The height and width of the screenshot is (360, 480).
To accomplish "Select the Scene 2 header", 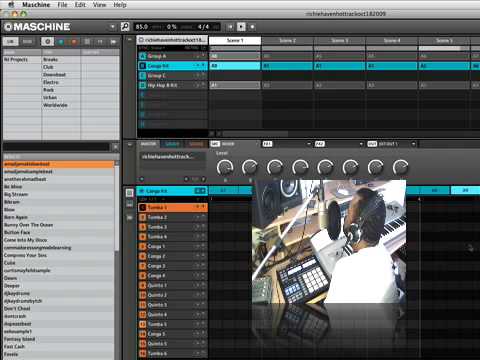I will coord(287,40).
